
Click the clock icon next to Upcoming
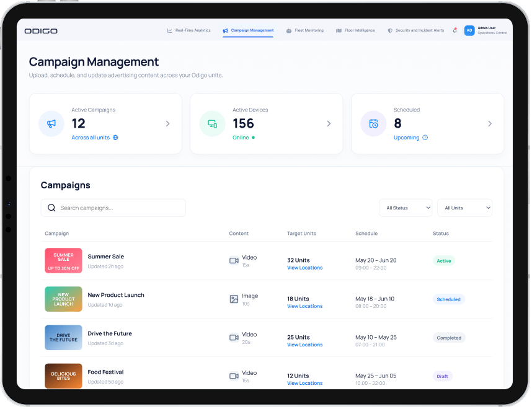click(425, 138)
